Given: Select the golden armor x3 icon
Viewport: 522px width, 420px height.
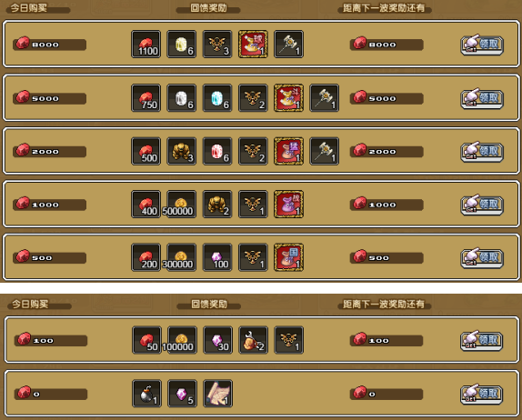Looking at the screenshot, I should 182,151.
